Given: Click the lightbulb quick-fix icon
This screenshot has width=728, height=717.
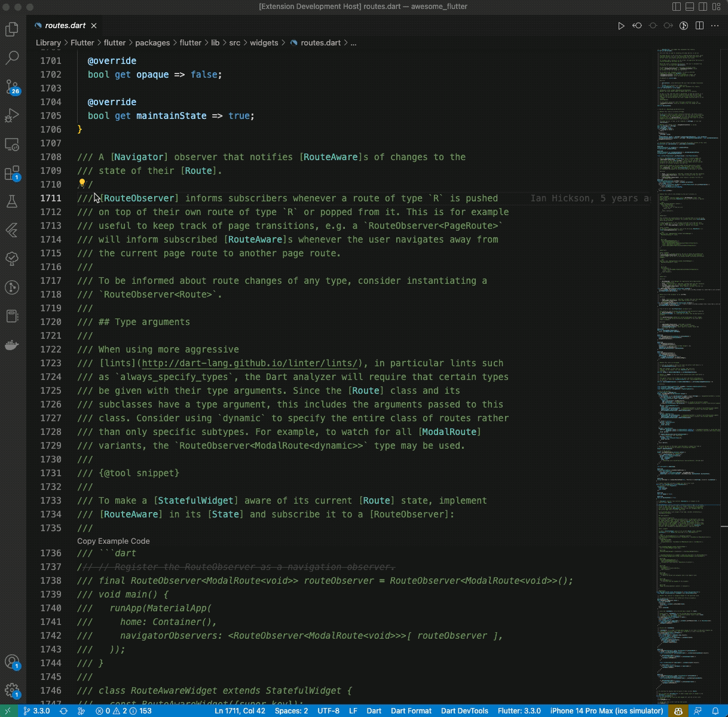Looking at the screenshot, I should (82, 184).
